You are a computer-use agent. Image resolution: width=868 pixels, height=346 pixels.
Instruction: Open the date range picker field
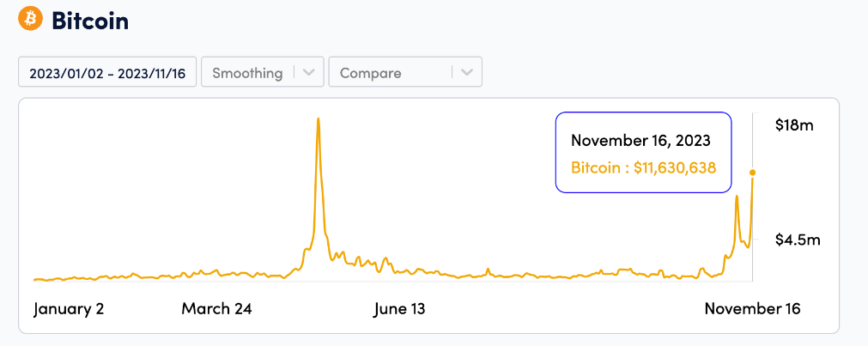tap(107, 73)
